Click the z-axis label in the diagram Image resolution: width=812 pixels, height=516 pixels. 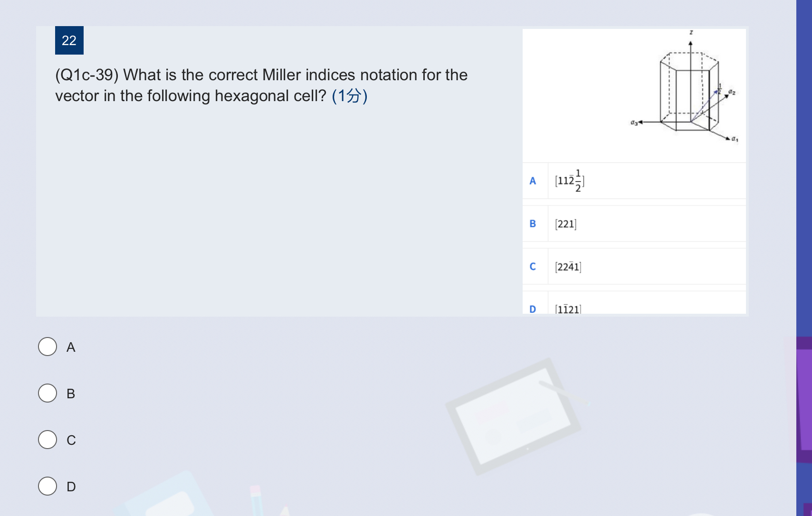click(x=691, y=32)
